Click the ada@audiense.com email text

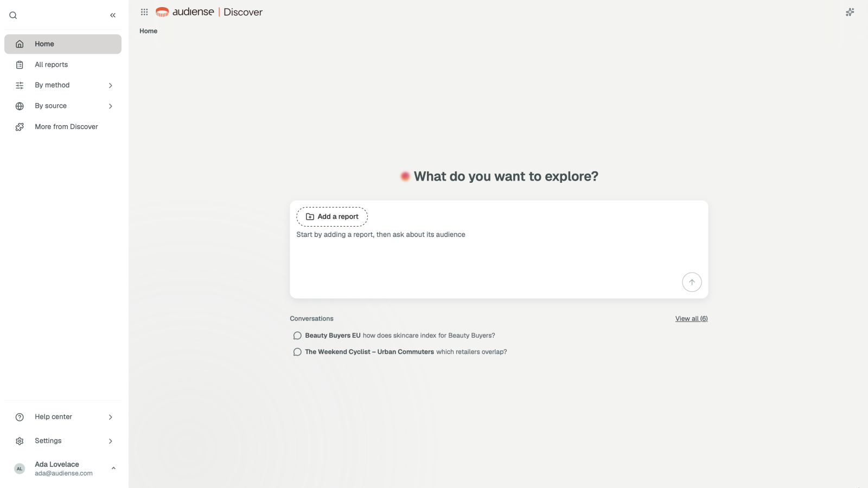tap(63, 473)
